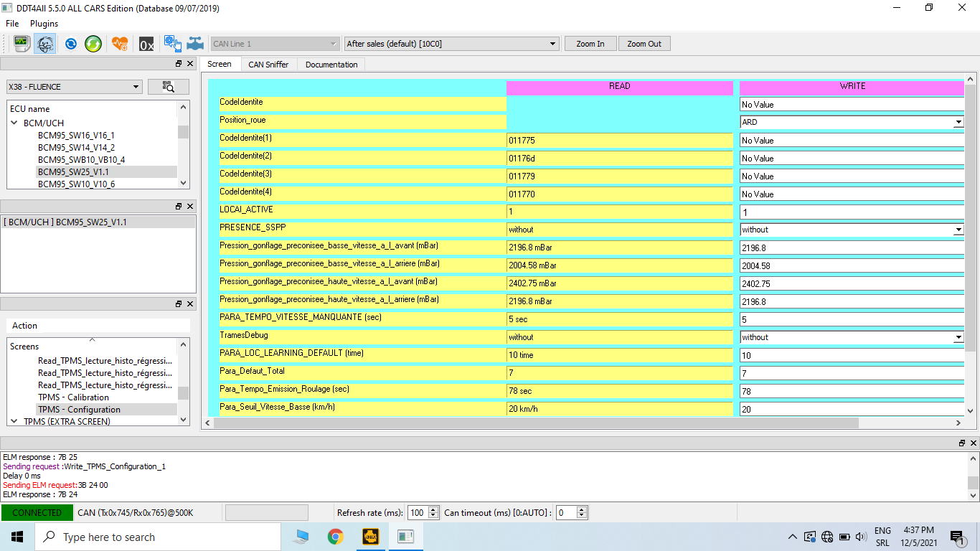Image resolution: width=980 pixels, height=551 pixels.
Task: Open the orange heartbeat diagnostics icon
Action: pos(121,44)
